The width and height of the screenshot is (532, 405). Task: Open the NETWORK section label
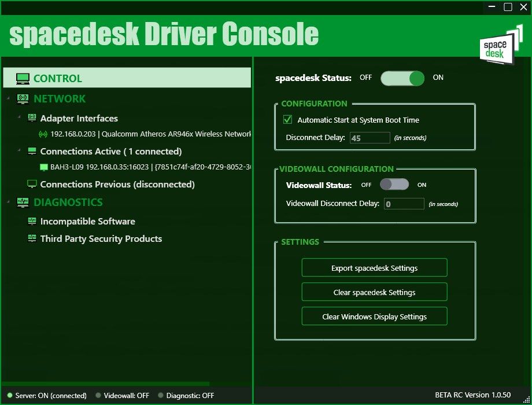click(x=60, y=99)
